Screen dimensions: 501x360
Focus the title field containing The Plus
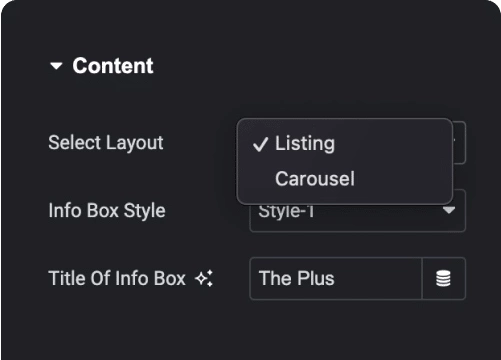pyautogui.click(x=336, y=278)
